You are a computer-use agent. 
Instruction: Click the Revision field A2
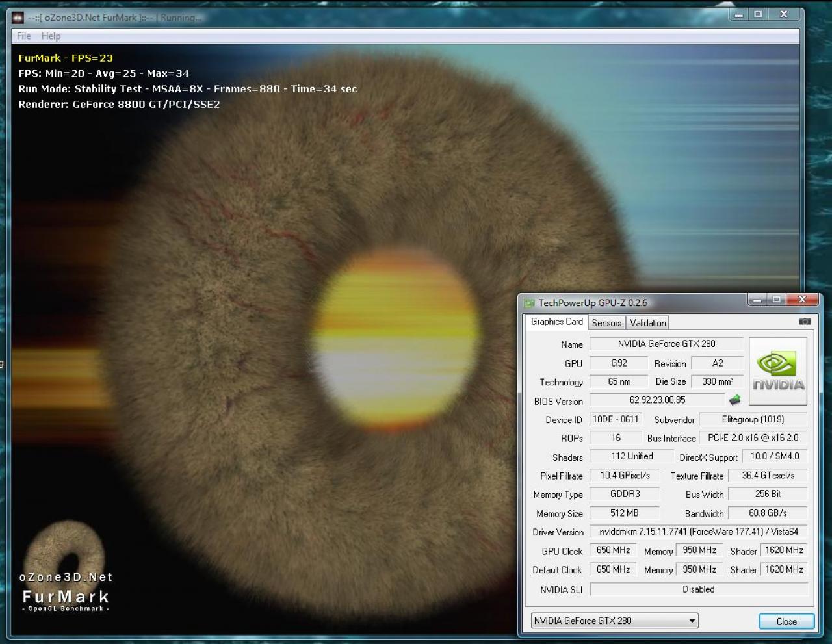718,363
